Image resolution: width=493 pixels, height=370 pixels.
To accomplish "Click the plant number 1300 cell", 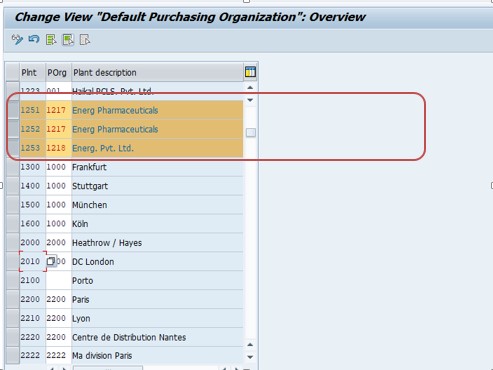I will pyautogui.click(x=32, y=167).
